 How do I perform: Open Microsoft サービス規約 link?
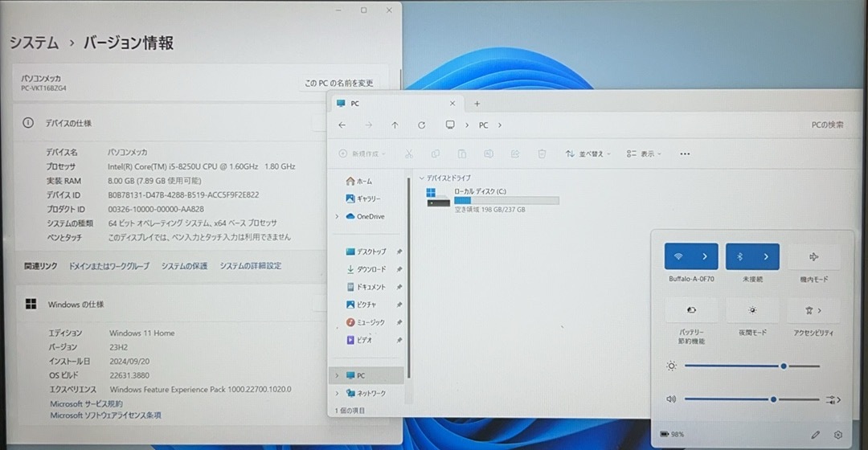point(86,404)
